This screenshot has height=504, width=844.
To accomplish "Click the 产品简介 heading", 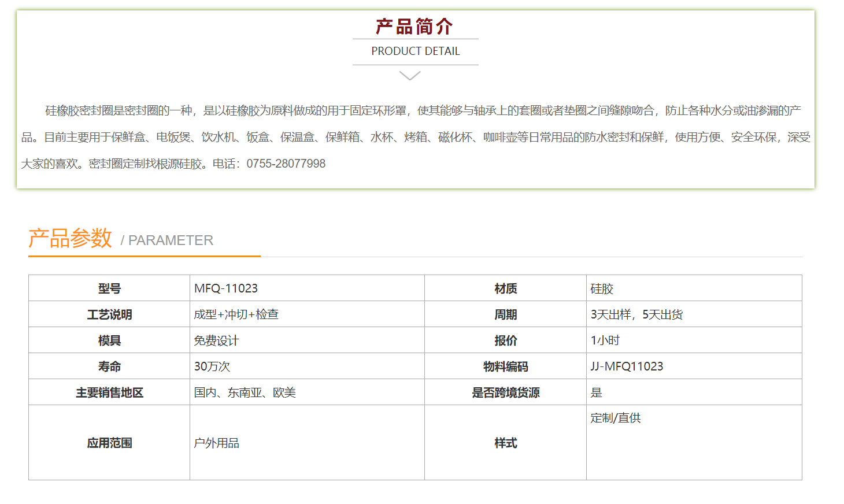I will point(414,27).
